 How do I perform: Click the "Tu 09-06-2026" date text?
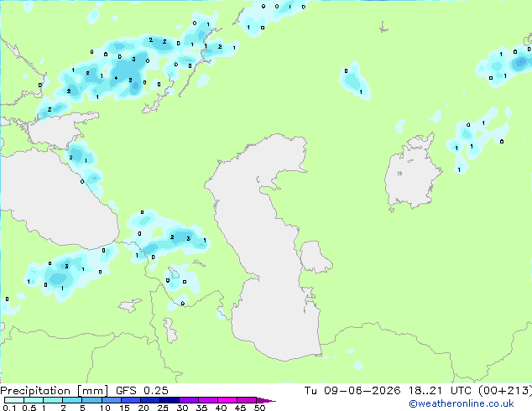point(352,391)
